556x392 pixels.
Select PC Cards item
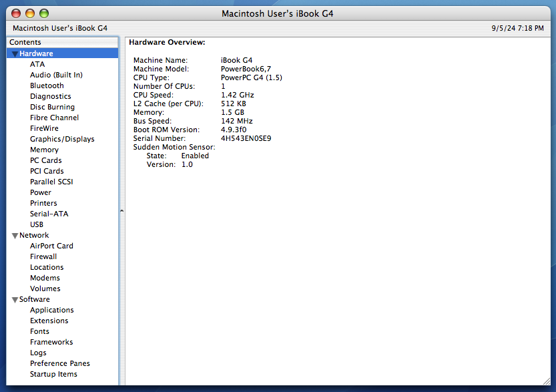[x=46, y=160]
